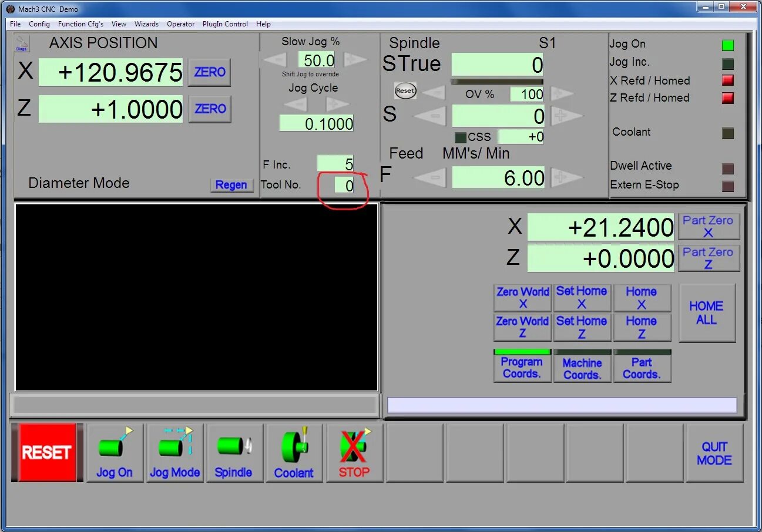Image resolution: width=762 pixels, height=532 pixels.
Task: Open the Help menu
Action: click(263, 24)
